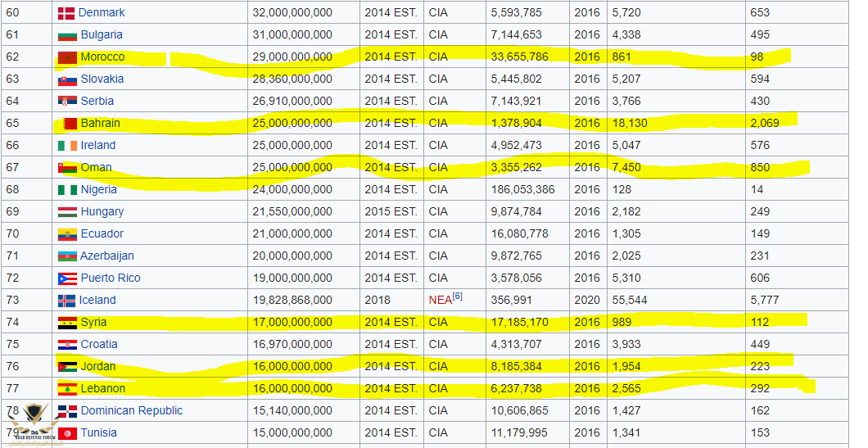The height and width of the screenshot is (448, 868).
Task: Go to the Azerbaijan page link
Action: (x=107, y=256)
